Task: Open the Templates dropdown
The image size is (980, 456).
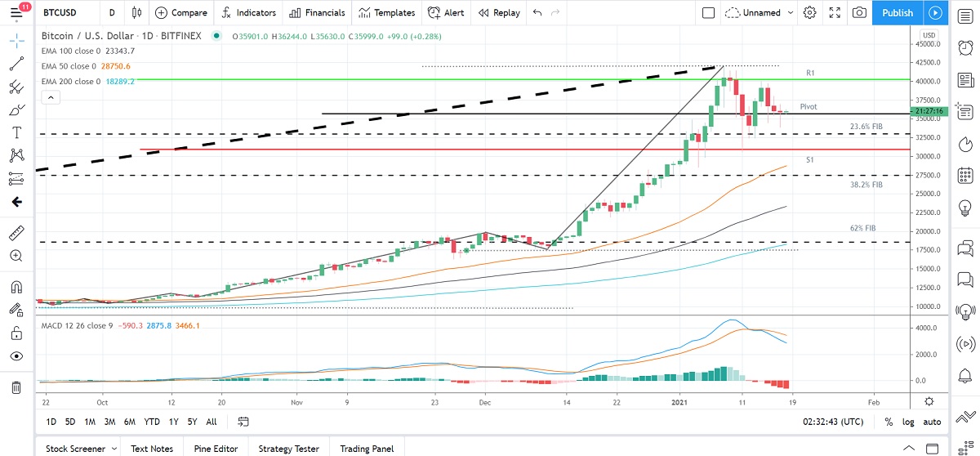Action: point(387,13)
